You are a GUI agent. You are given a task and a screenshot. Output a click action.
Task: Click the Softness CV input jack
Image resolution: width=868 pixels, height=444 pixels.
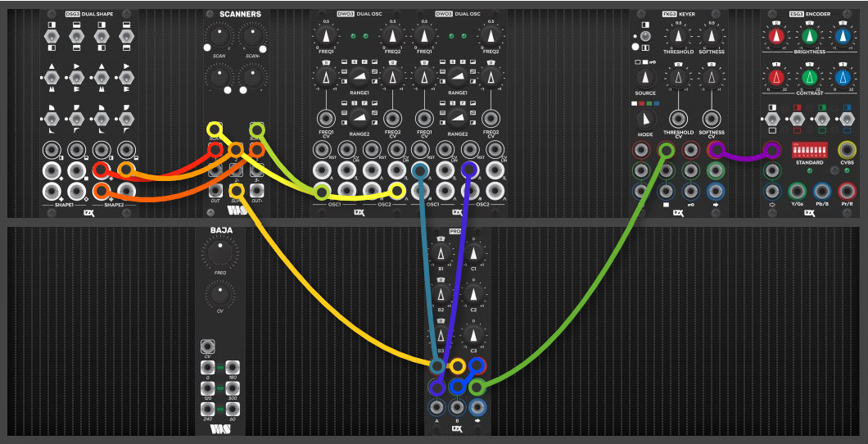(711, 119)
